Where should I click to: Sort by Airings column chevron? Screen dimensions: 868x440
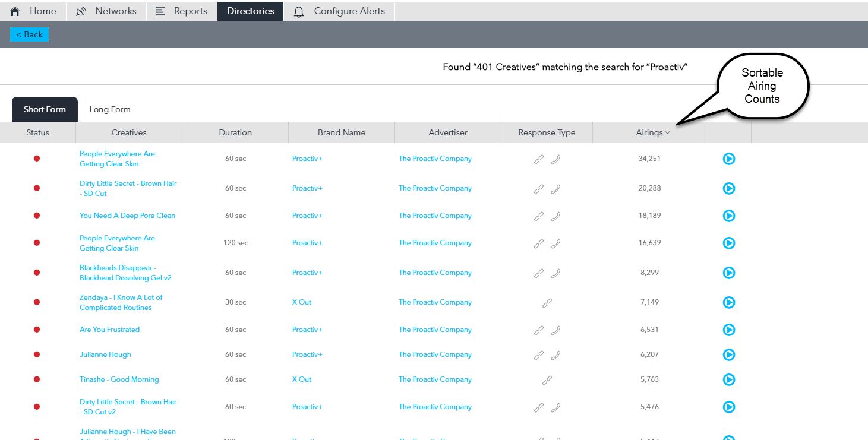coord(668,133)
